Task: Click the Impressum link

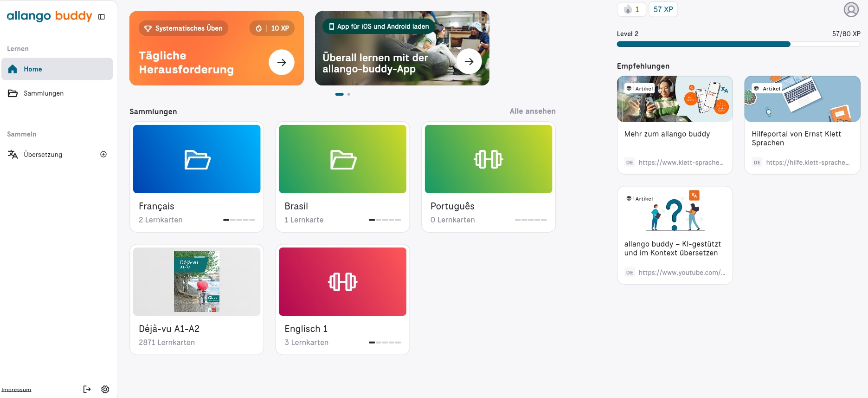Action: 16,390
